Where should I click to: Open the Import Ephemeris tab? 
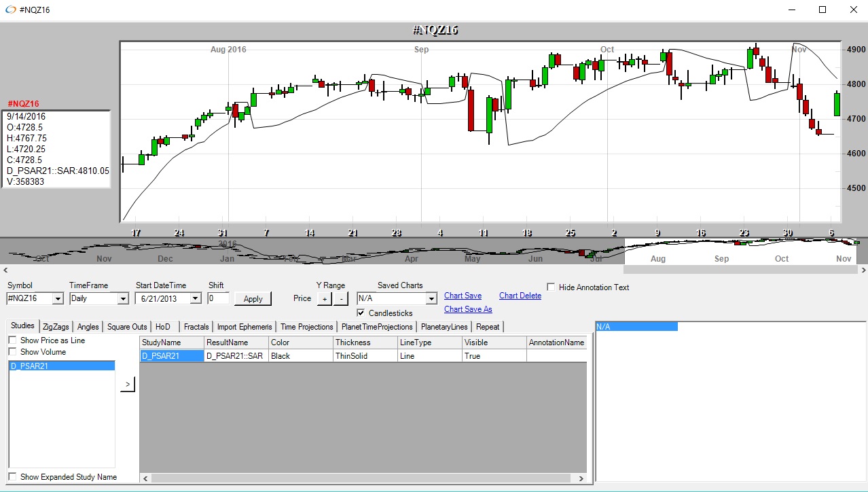(245, 327)
